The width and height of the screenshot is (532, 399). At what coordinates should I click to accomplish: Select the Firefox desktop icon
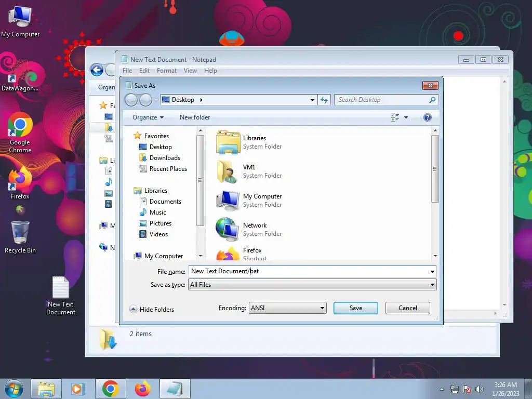[20, 183]
